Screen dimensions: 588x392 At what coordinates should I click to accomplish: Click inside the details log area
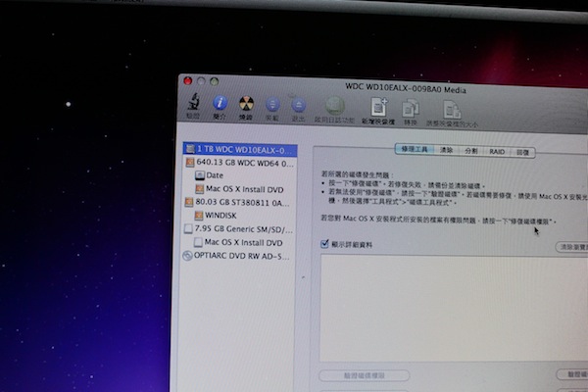[454, 309]
